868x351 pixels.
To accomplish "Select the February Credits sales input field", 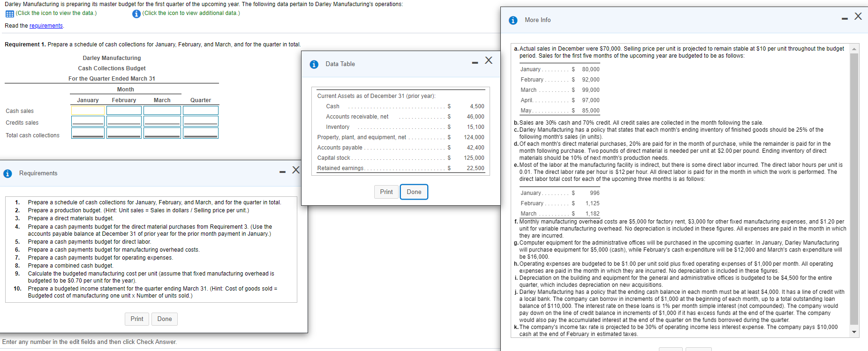I will [124, 121].
